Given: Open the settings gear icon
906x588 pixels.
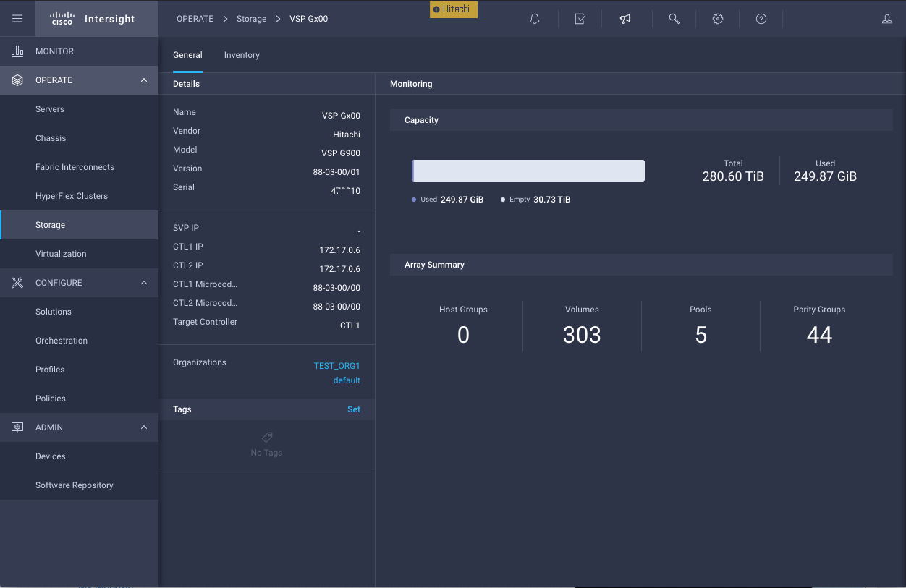Looking at the screenshot, I should click(x=718, y=20).
